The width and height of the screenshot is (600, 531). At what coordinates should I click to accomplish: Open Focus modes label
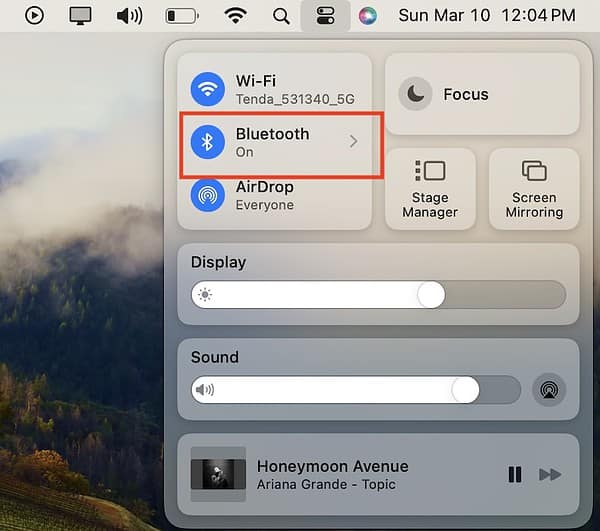tap(466, 94)
